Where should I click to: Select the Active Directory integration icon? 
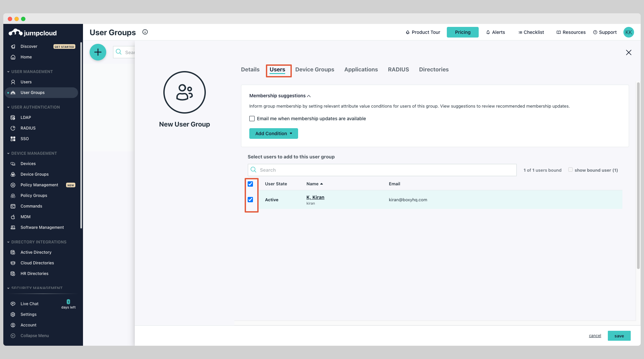click(13, 252)
